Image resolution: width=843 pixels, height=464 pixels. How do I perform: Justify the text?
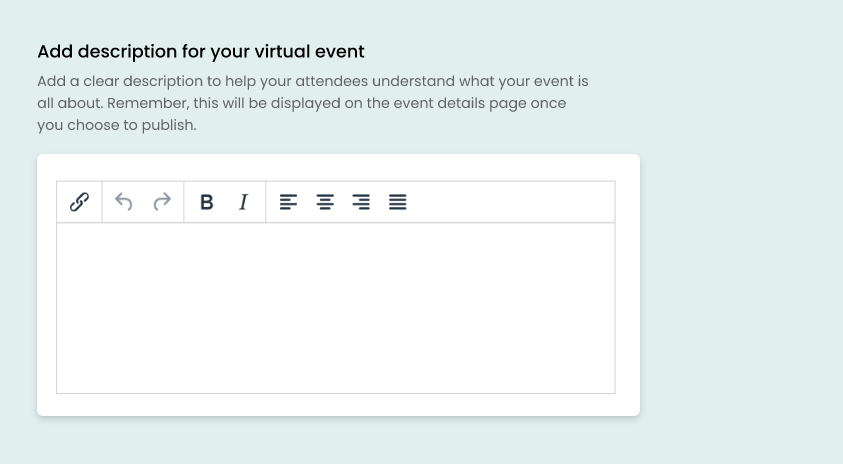pyautogui.click(x=398, y=202)
